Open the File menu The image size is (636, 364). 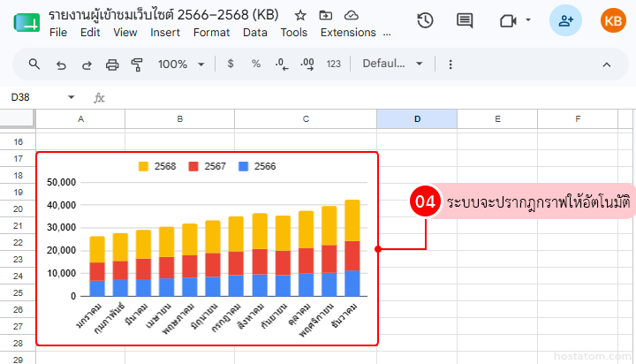click(58, 33)
